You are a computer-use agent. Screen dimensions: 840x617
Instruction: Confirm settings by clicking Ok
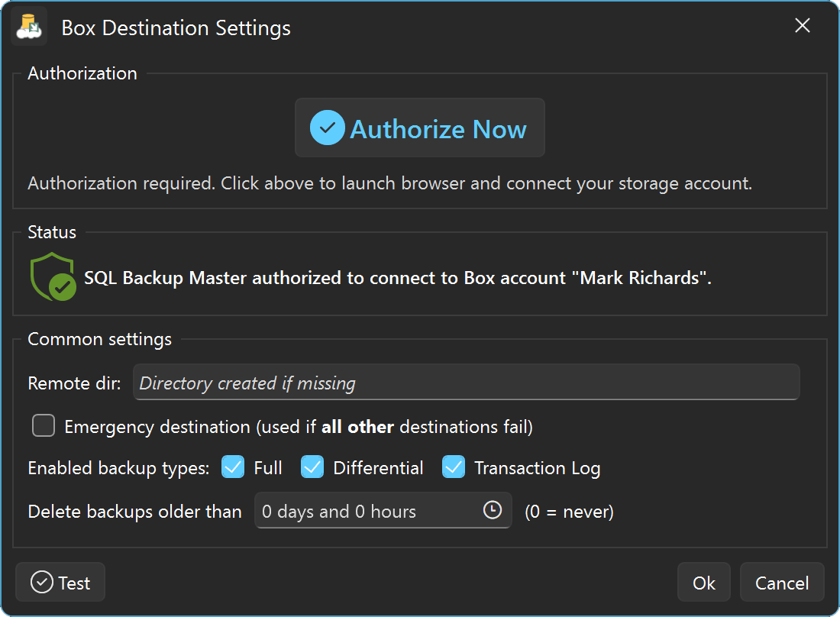[703, 582]
